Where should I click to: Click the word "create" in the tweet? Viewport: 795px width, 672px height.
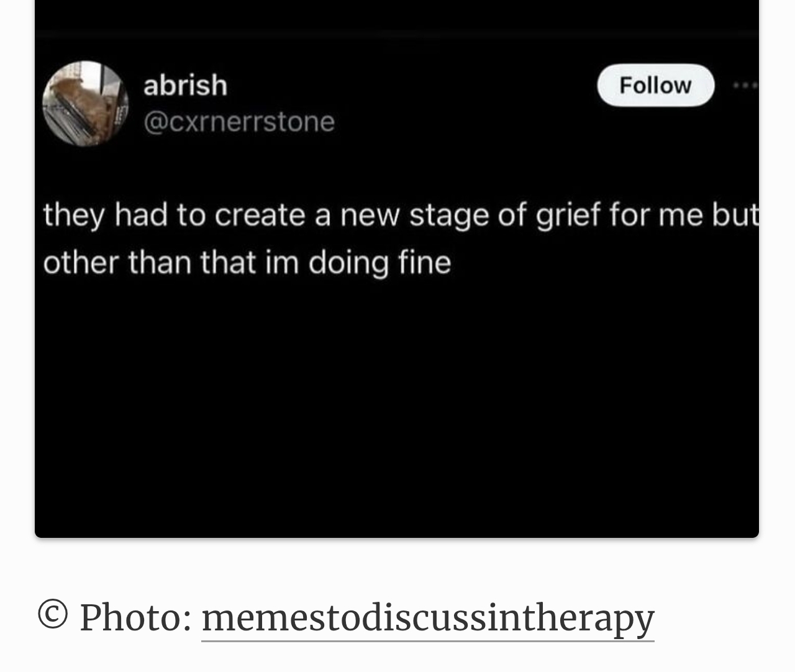pyautogui.click(x=260, y=215)
